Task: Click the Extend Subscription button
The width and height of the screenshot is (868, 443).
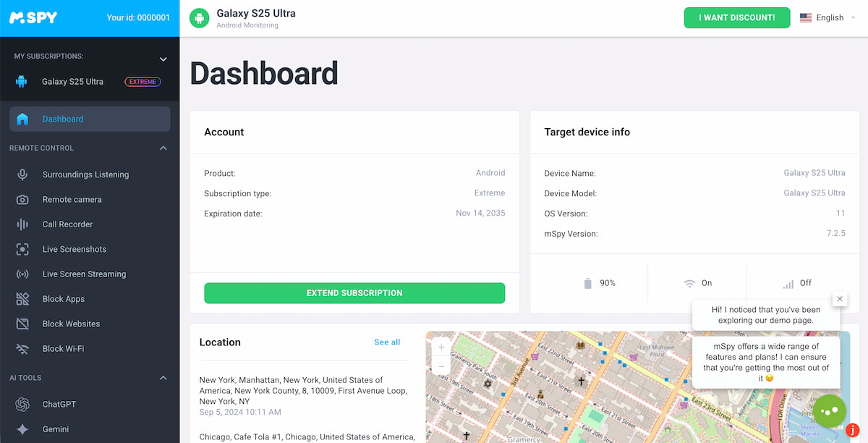Action: [x=354, y=293]
